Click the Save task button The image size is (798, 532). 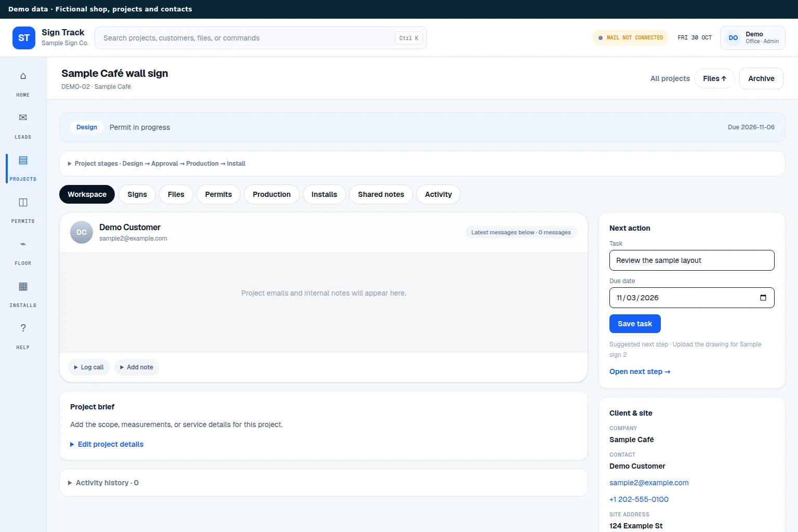(x=635, y=324)
